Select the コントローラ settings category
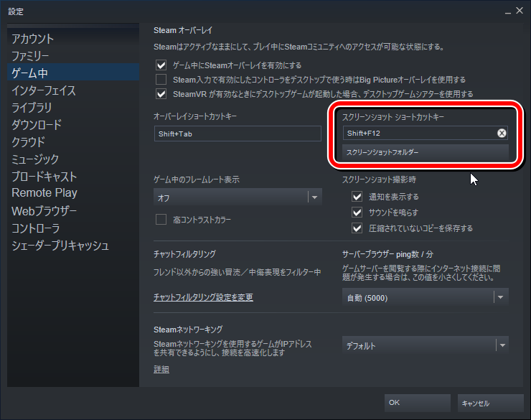This screenshot has height=420, width=531. coord(73,228)
